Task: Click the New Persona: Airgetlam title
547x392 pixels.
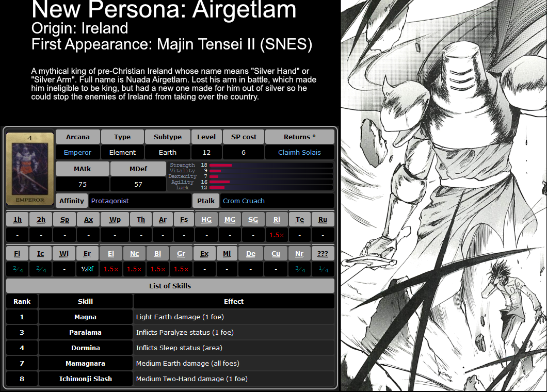Action: coord(164,9)
